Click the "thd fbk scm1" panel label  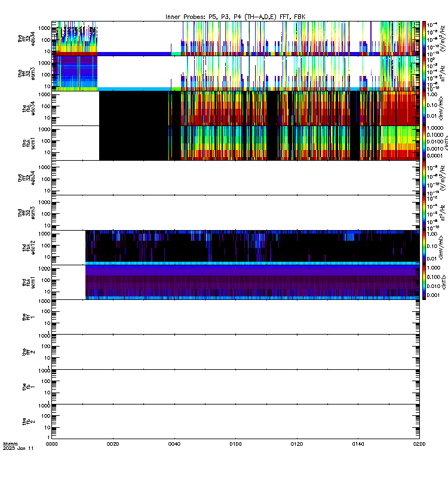click(29, 283)
